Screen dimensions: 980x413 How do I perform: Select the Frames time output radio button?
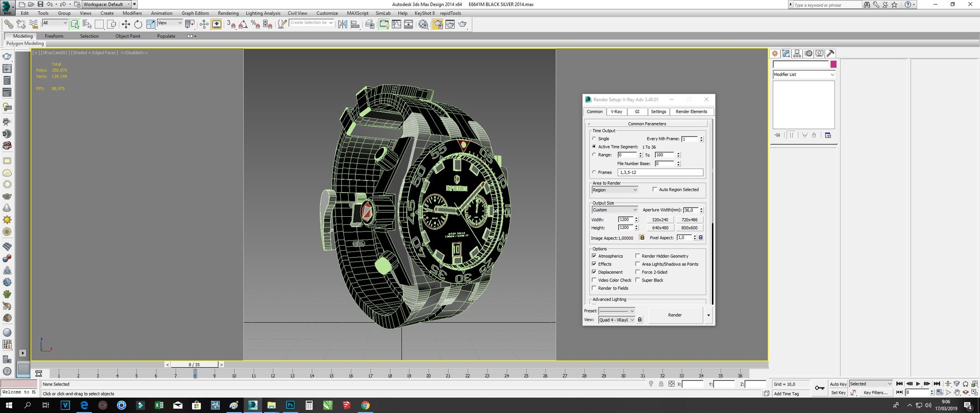point(594,172)
